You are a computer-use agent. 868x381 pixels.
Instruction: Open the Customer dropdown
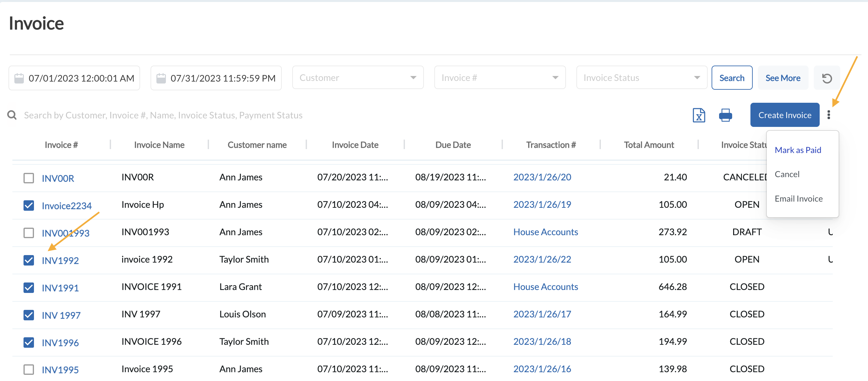(358, 77)
